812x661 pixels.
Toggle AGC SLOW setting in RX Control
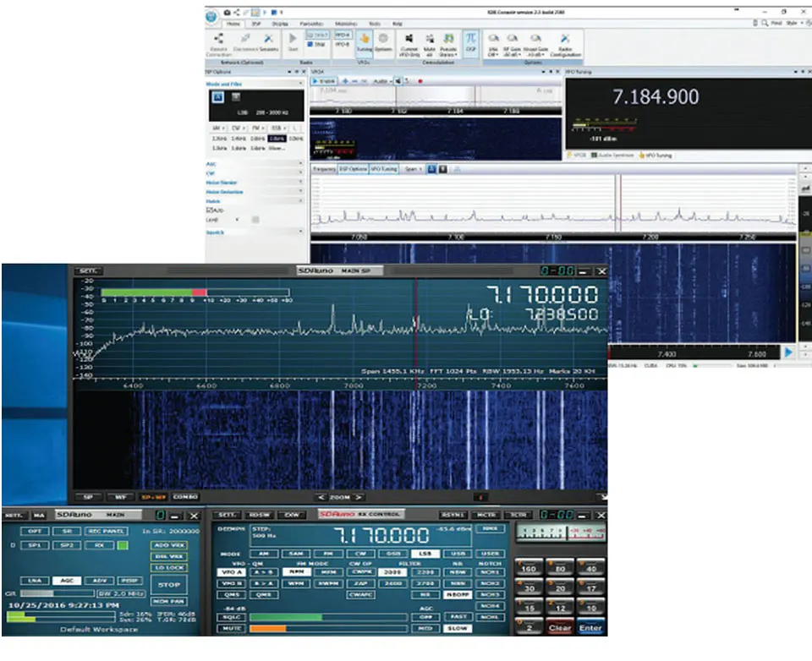(x=458, y=628)
